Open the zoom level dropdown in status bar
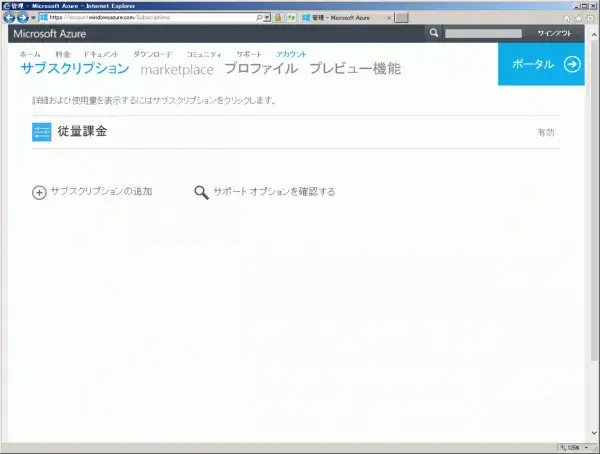 (586, 447)
